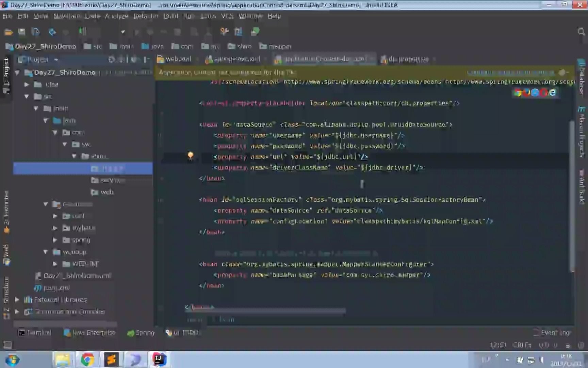588x368 pixels.
Task: Open Chrome from the Windows taskbar
Action: pos(87,359)
